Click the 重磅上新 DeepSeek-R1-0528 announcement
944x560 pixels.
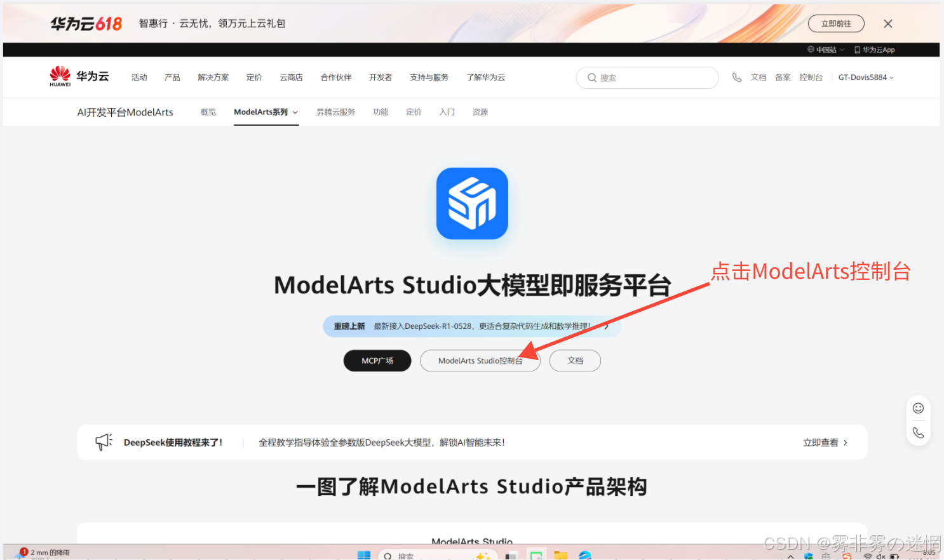(472, 326)
